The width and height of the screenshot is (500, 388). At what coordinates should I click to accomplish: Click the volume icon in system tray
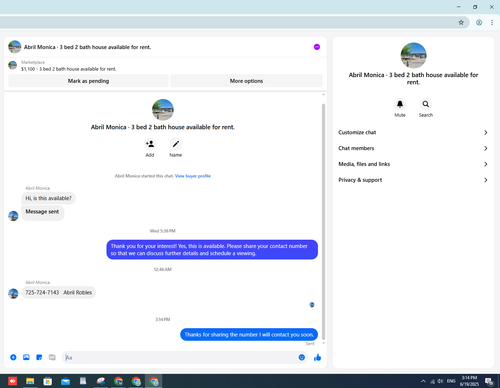click(440, 381)
